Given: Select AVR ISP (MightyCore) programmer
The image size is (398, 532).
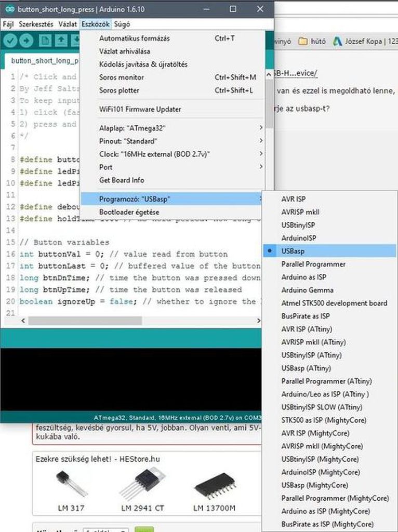Looking at the screenshot, I should pyautogui.click(x=329, y=433).
